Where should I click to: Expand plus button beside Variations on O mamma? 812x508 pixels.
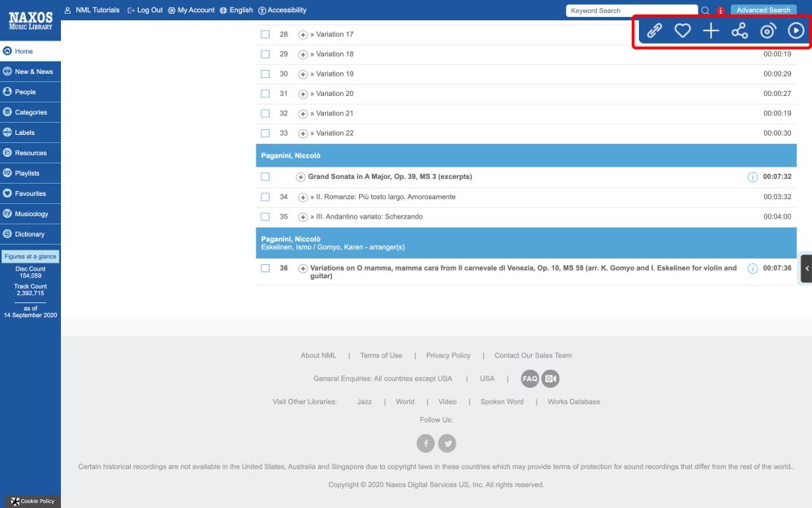[x=303, y=268]
